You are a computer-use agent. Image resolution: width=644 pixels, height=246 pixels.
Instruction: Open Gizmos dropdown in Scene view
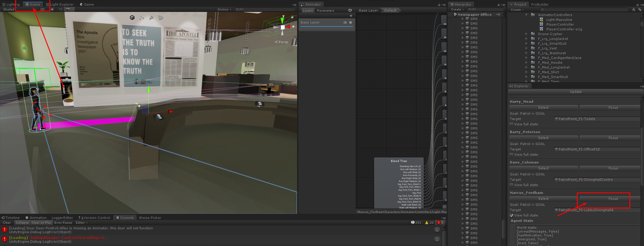click(x=224, y=10)
